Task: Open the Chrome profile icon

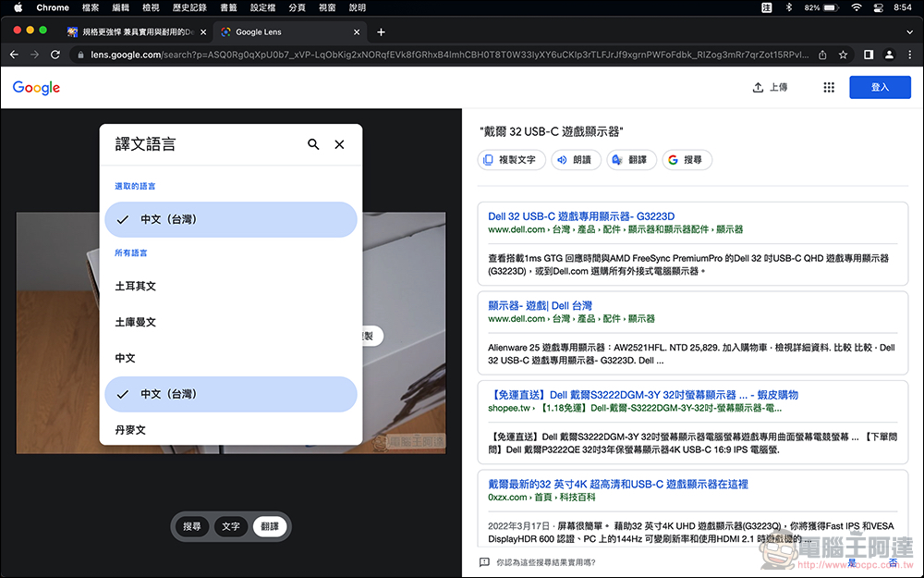Action: pyautogui.click(x=889, y=55)
